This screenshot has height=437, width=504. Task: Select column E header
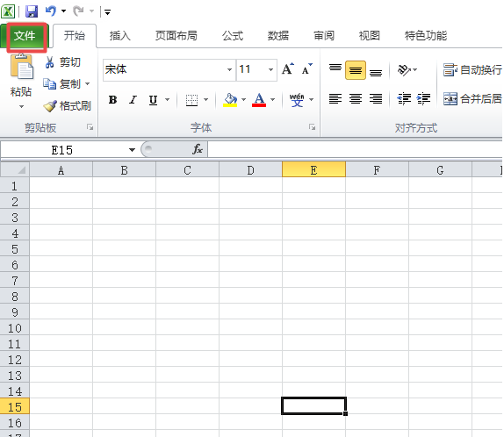313,169
